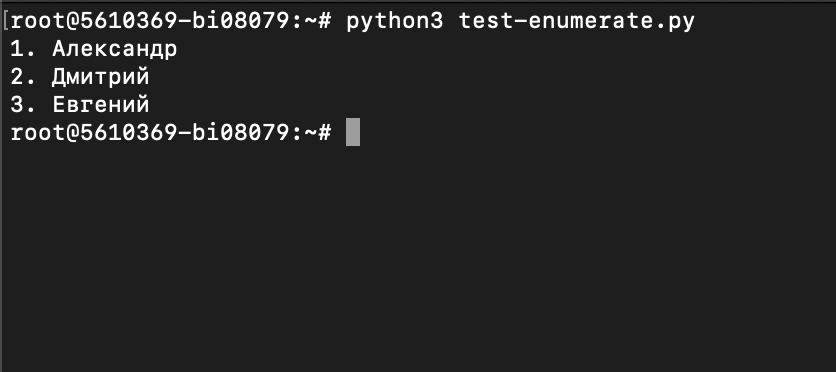Click the number 1. before Александр
This screenshot has height=372, width=836.
click(x=23, y=50)
